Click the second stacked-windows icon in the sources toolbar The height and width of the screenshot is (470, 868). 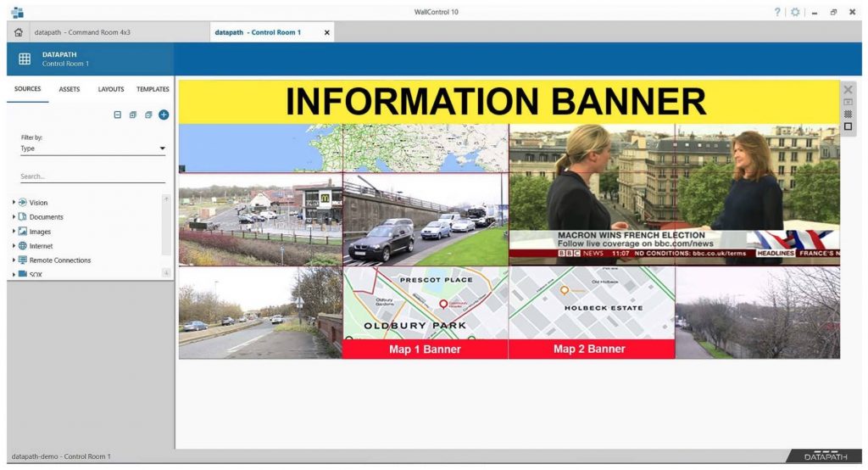[148, 115]
